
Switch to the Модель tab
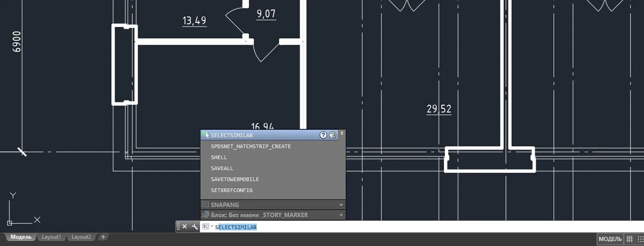(21, 237)
